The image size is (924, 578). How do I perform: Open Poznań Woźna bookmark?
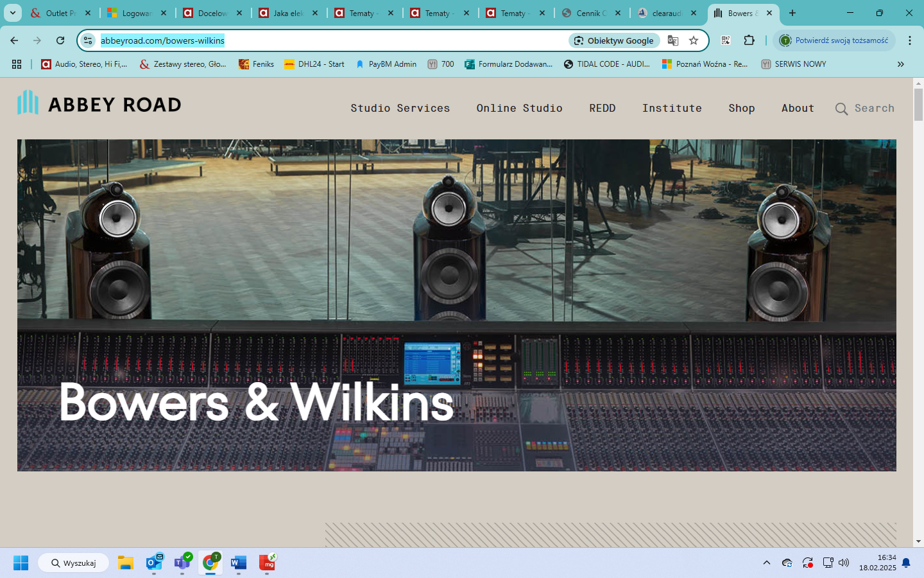[705, 64]
